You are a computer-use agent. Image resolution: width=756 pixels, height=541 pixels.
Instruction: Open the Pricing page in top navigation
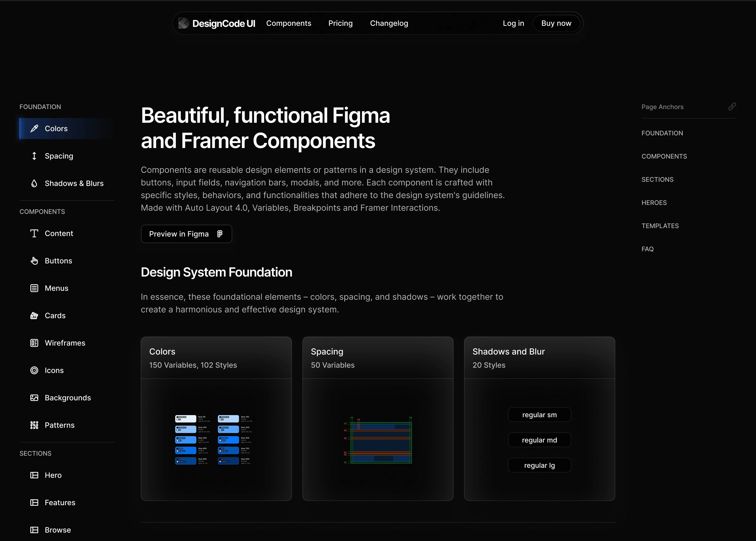(x=340, y=23)
